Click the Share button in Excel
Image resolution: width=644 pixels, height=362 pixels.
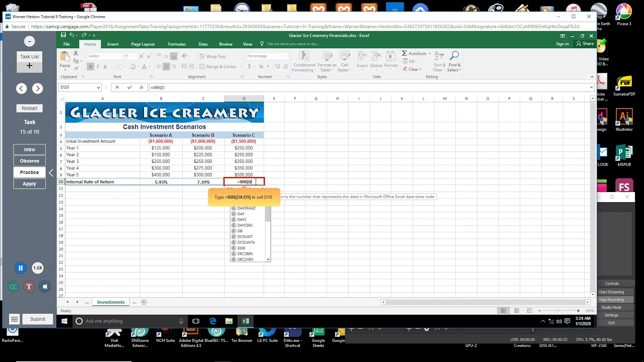tap(585, 44)
